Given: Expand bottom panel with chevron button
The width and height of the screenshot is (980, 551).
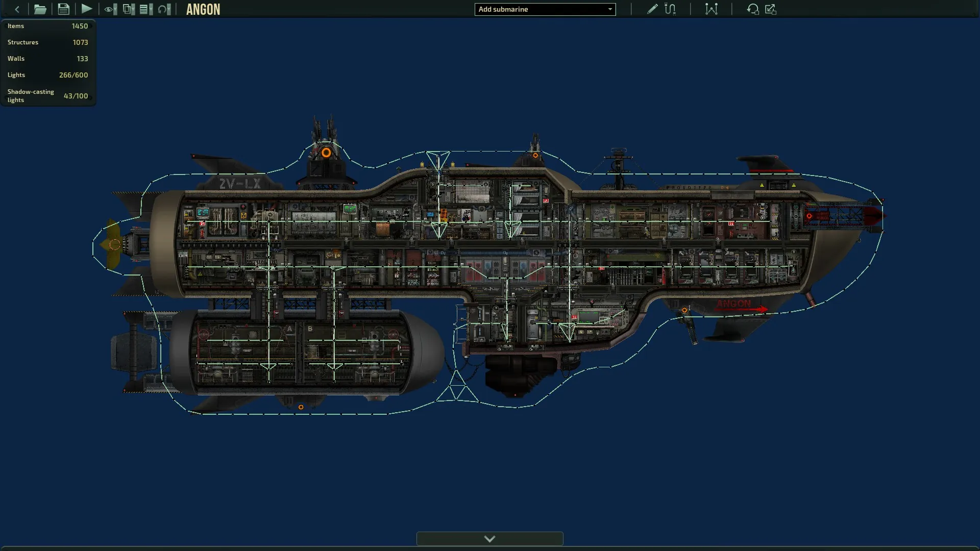Looking at the screenshot, I should click(x=489, y=539).
